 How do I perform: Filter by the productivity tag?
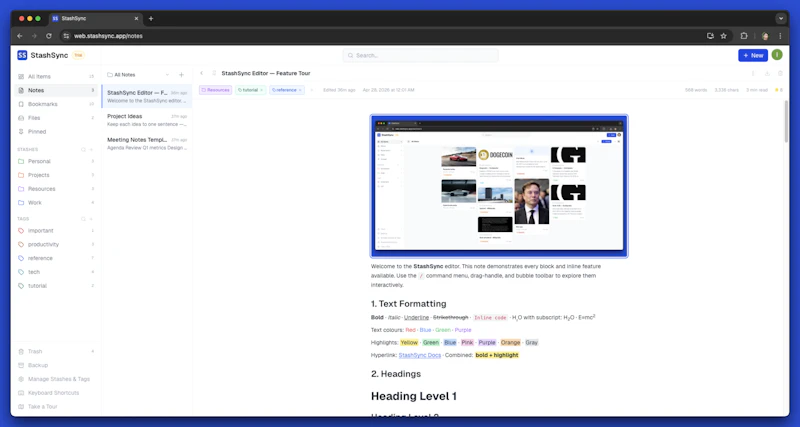click(56, 244)
